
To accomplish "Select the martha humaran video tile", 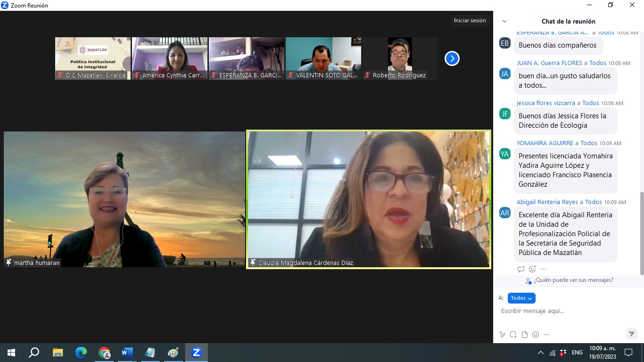I will pyautogui.click(x=124, y=199).
